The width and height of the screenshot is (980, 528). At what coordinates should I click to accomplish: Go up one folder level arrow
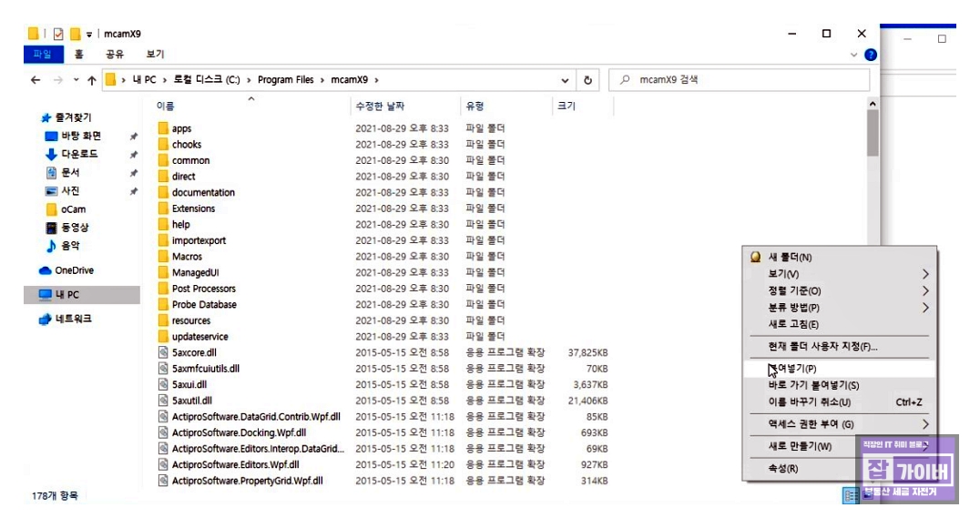(92, 80)
